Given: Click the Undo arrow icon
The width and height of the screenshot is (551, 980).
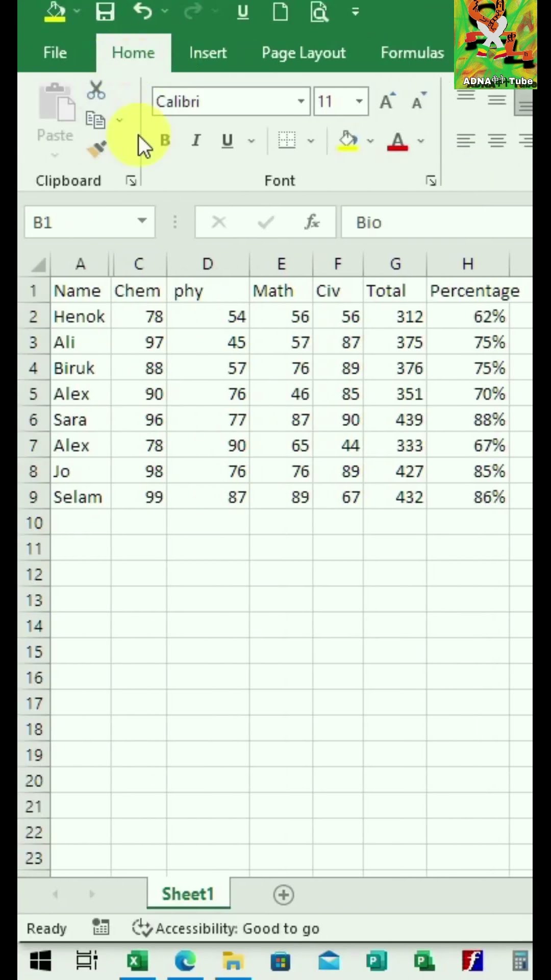Looking at the screenshot, I should pos(143,11).
